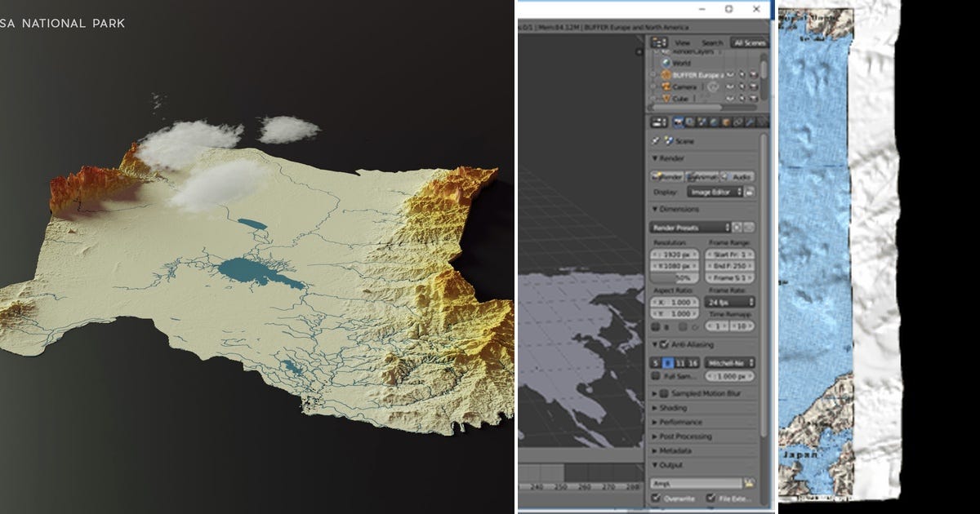980x514 pixels.
Task: Uncheck the Overwrite option
Action: click(x=656, y=498)
